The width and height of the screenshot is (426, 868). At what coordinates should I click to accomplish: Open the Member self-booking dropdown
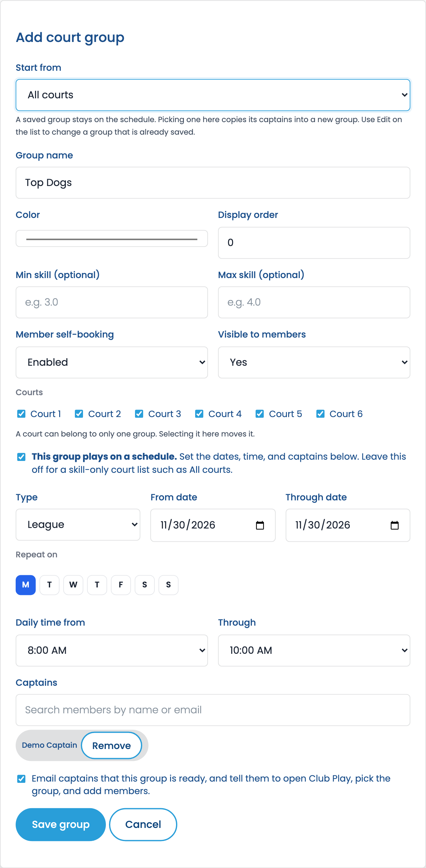pyautogui.click(x=112, y=362)
